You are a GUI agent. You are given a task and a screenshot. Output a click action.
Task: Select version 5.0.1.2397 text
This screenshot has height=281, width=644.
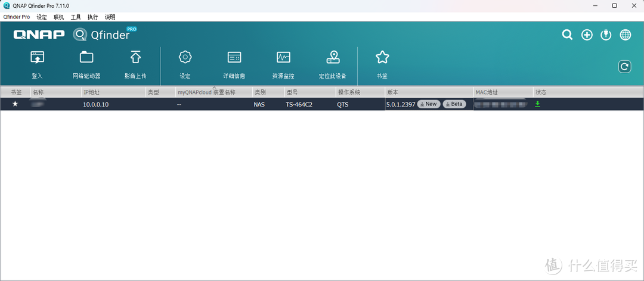(401, 104)
